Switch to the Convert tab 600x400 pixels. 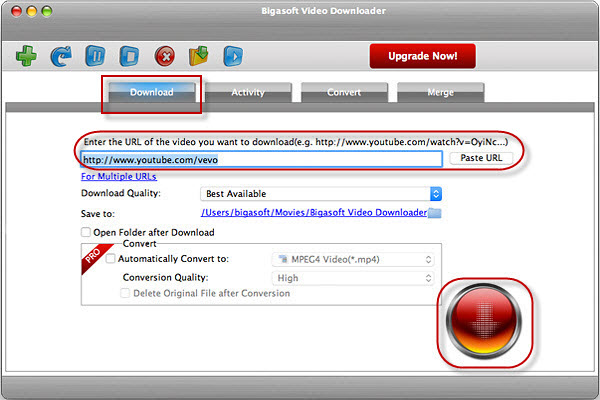pyautogui.click(x=344, y=92)
